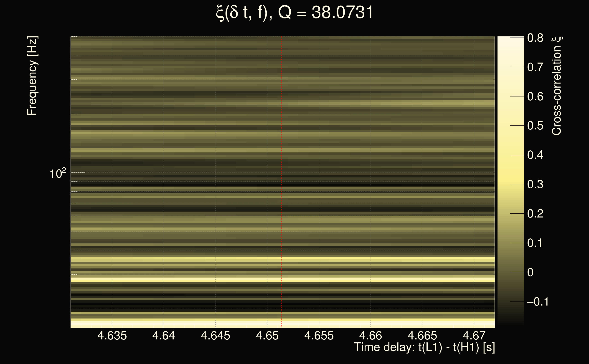Click the 10² frequency tick label
This screenshot has width=589, height=364.
[58, 173]
